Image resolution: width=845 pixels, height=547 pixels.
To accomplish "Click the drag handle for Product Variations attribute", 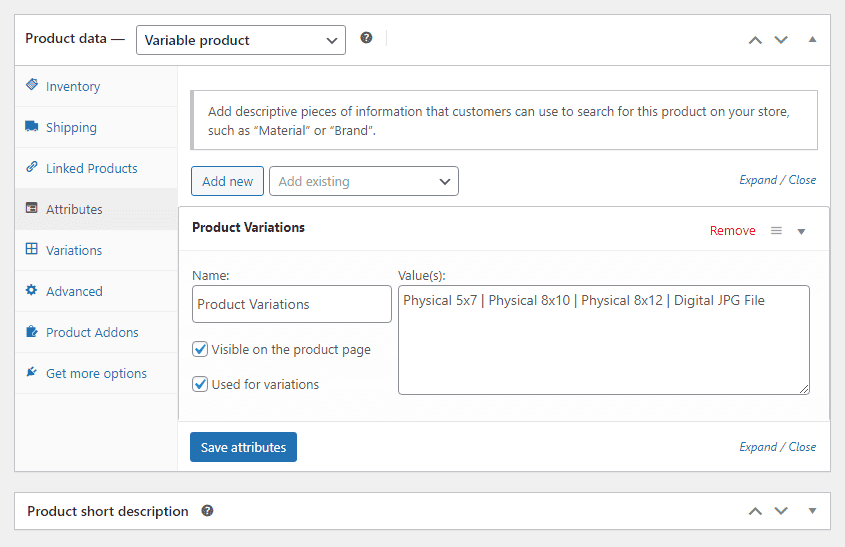I will tap(776, 231).
